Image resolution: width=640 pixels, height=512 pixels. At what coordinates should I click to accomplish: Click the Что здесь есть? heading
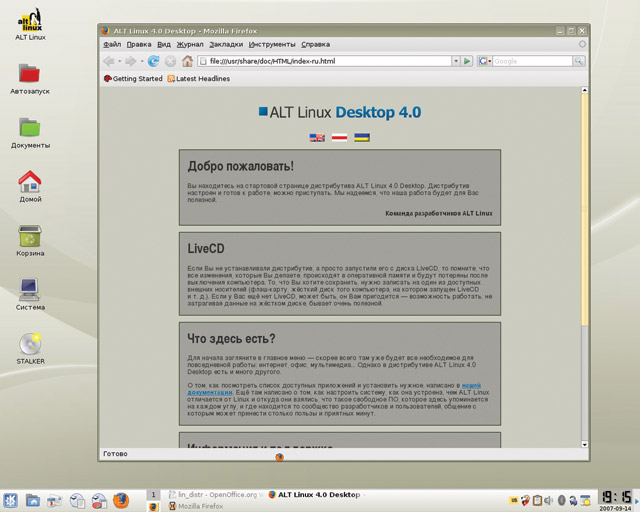[231, 338]
